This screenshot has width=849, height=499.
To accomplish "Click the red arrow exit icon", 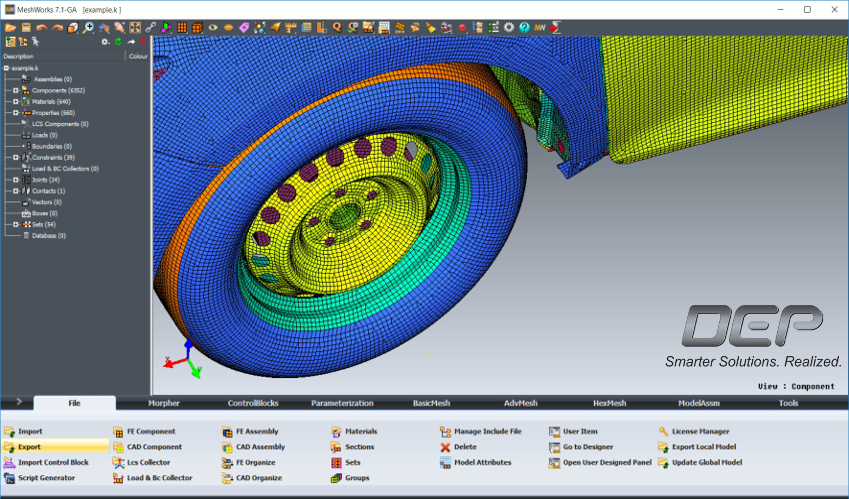I will tap(556, 28).
